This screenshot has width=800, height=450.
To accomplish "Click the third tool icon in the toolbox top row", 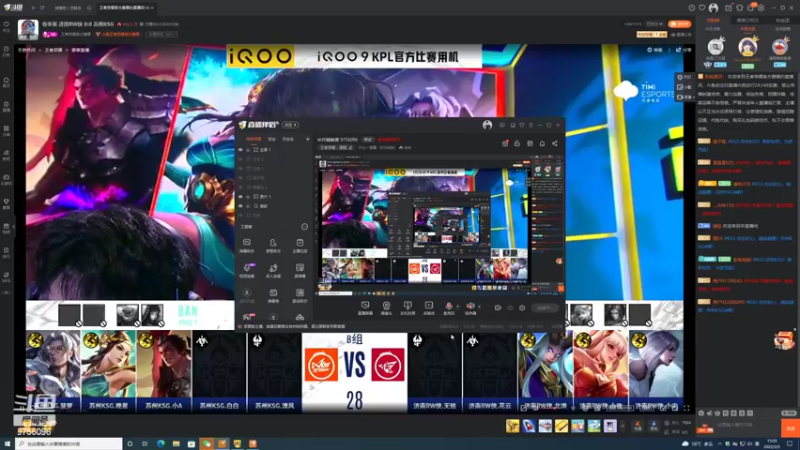I will [299, 242].
